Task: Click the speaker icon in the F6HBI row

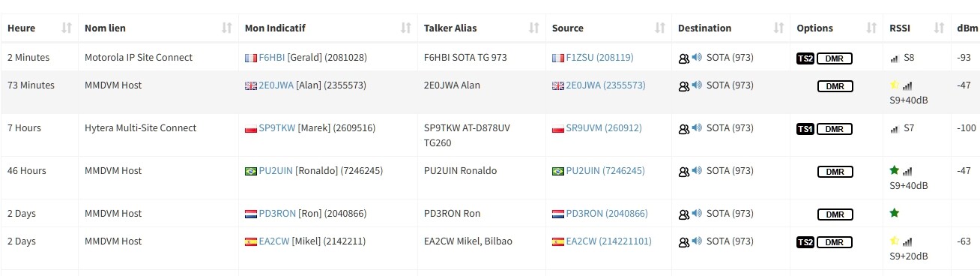Action: click(x=697, y=58)
